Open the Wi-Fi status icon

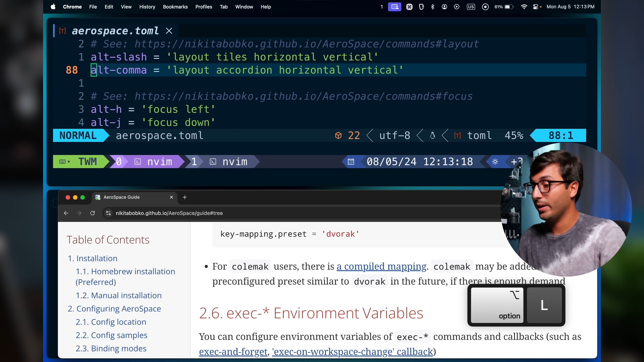524,7
